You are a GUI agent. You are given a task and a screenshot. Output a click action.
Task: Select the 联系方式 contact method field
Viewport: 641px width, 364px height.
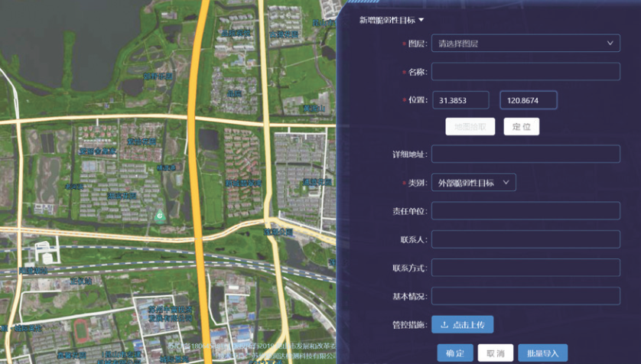pyautogui.click(x=525, y=268)
